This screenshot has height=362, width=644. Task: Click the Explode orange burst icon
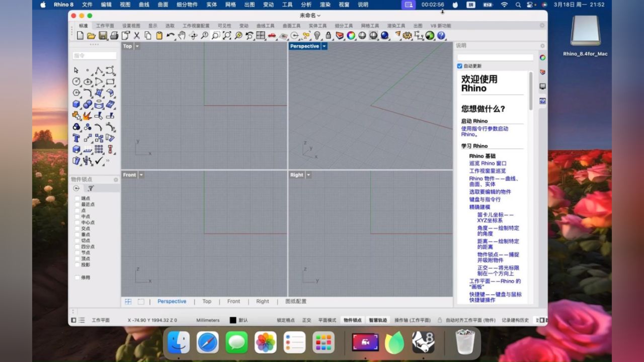point(88,116)
